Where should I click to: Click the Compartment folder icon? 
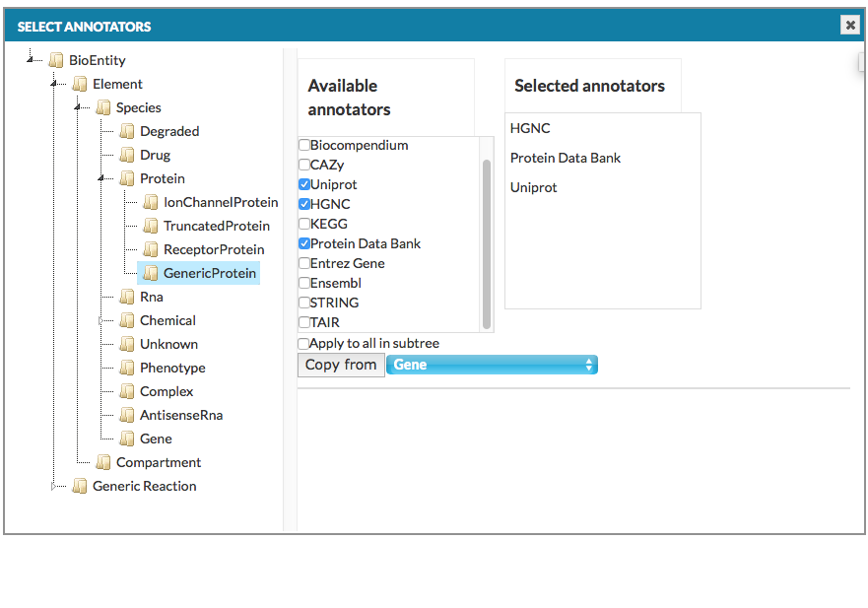tap(103, 462)
